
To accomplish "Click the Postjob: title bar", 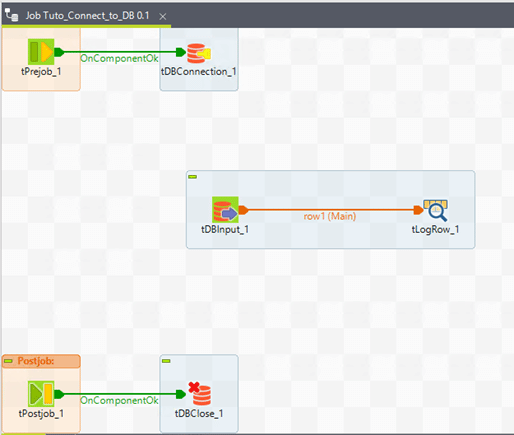I will tap(41, 361).
